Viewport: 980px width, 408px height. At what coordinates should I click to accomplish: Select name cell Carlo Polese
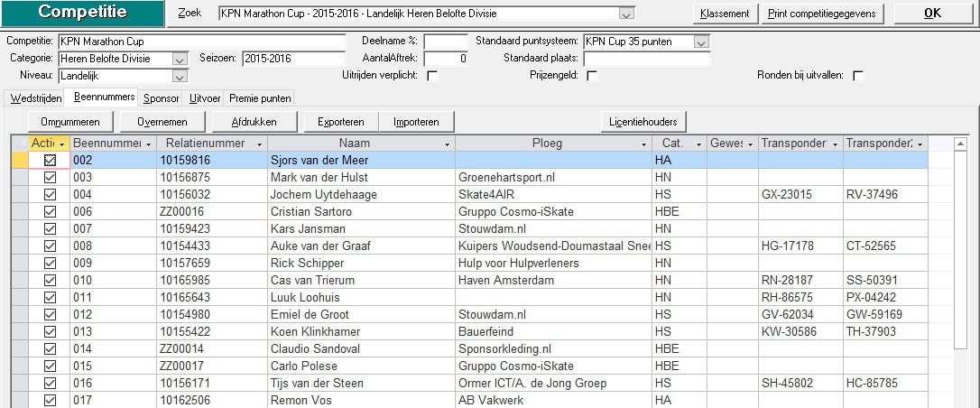click(x=361, y=366)
